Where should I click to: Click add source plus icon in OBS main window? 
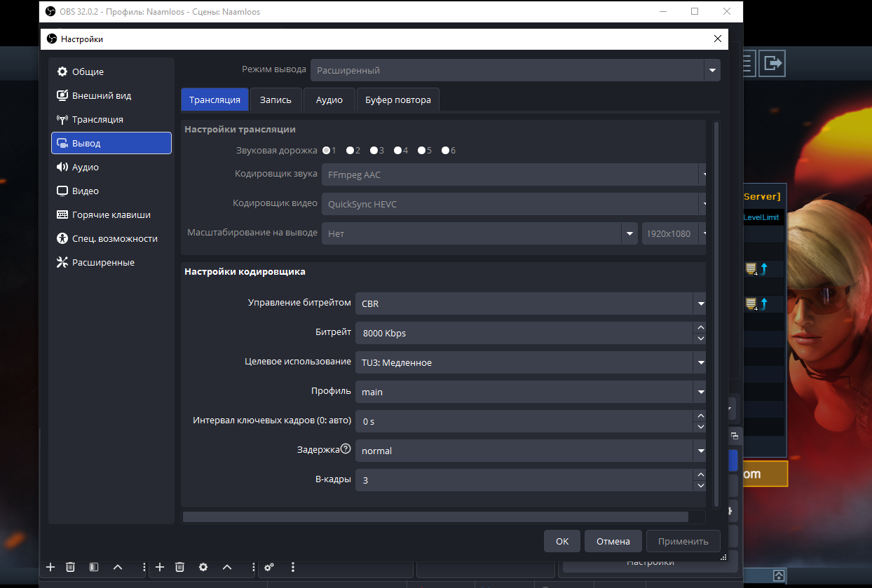[160, 567]
